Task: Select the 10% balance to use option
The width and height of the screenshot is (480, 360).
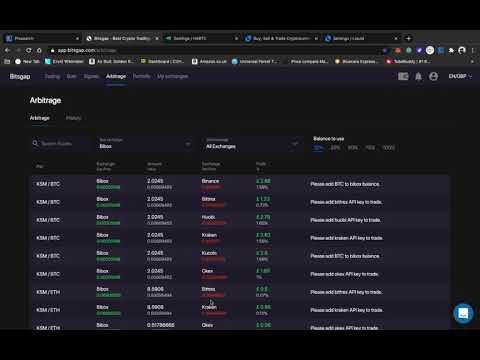Action: coord(318,148)
